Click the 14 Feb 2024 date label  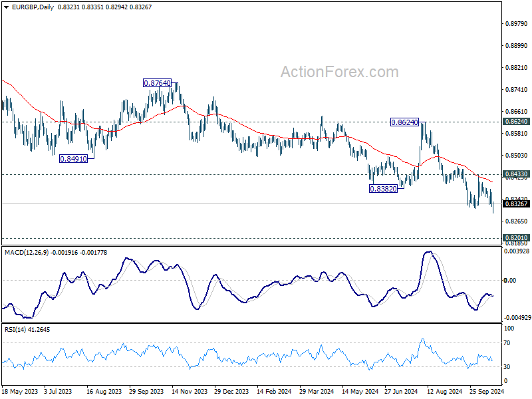(x=274, y=392)
